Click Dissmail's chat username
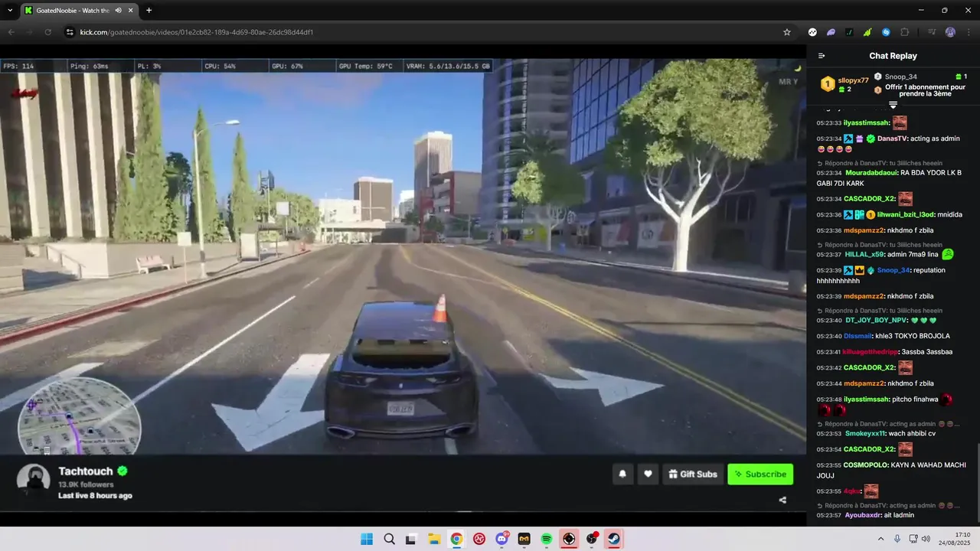Image resolution: width=980 pixels, height=551 pixels. coord(857,336)
